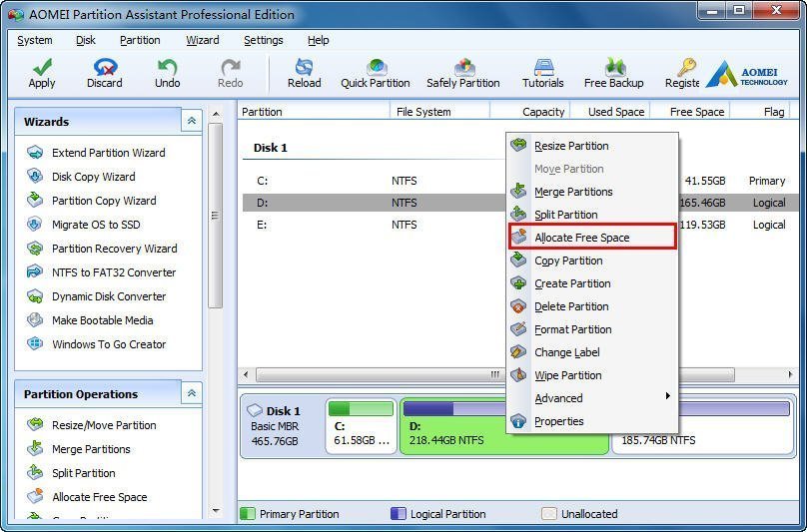Open the Settings menu
Image resolution: width=807 pixels, height=532 pixels.
tap(264, 40)
